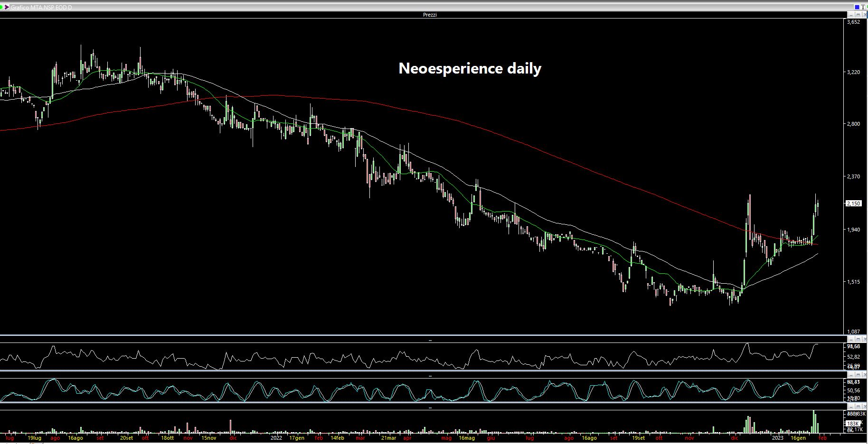This screenshot has width=868, height=444.
Task: Click the giu month label
Action: pos(491,438)
